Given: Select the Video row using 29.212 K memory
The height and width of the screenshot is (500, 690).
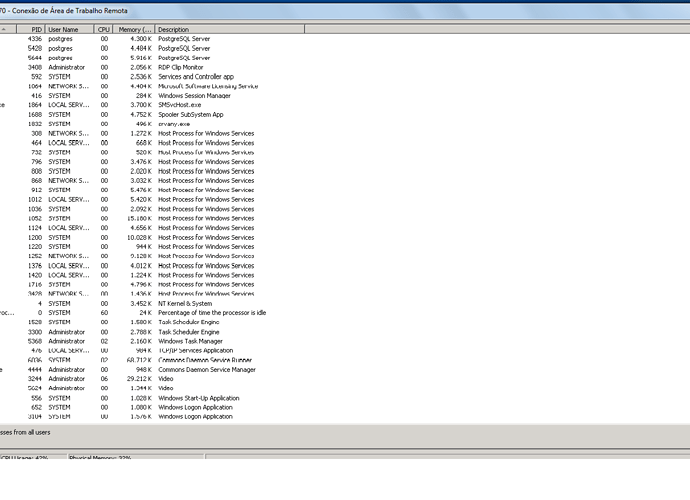Looking at the screenshot, I should point(152,379).
